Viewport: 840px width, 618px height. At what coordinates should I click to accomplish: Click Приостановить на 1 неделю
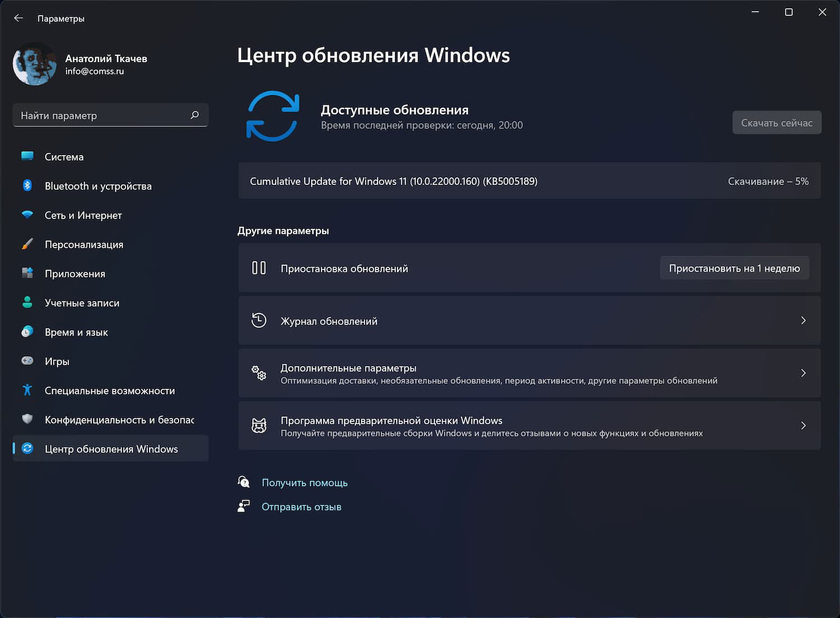click(x=734, y=268)
